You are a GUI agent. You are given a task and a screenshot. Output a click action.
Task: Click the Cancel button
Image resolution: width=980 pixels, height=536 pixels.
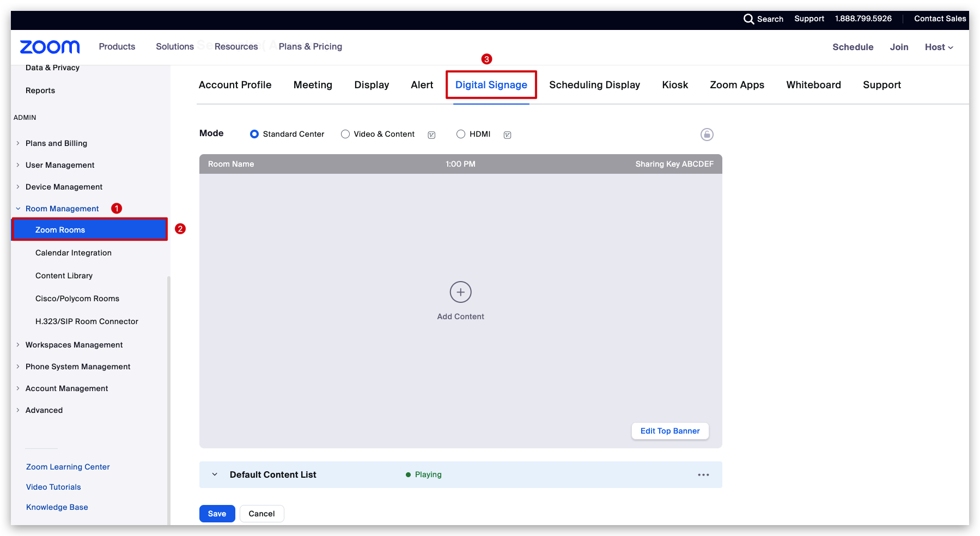coord(261,514)
